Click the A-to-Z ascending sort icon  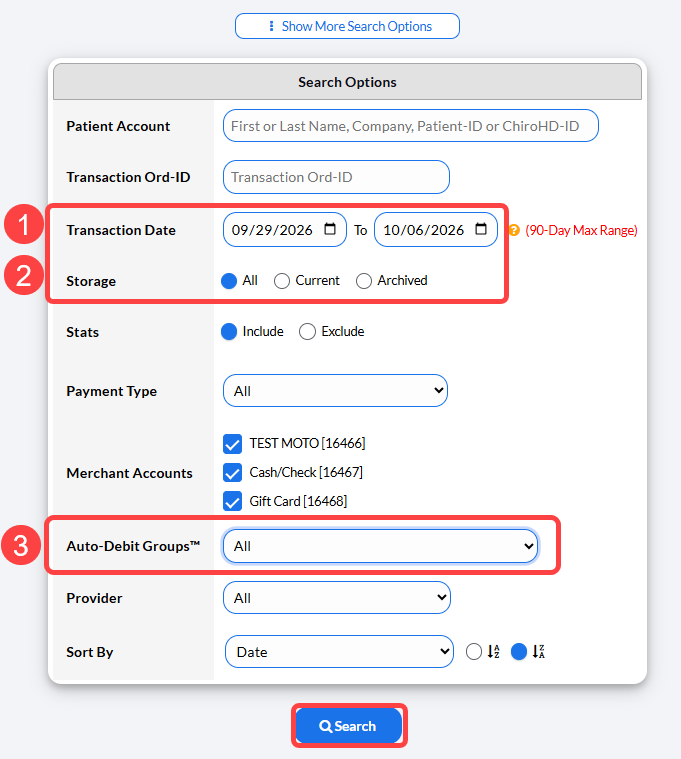click(x=493, y=652)
